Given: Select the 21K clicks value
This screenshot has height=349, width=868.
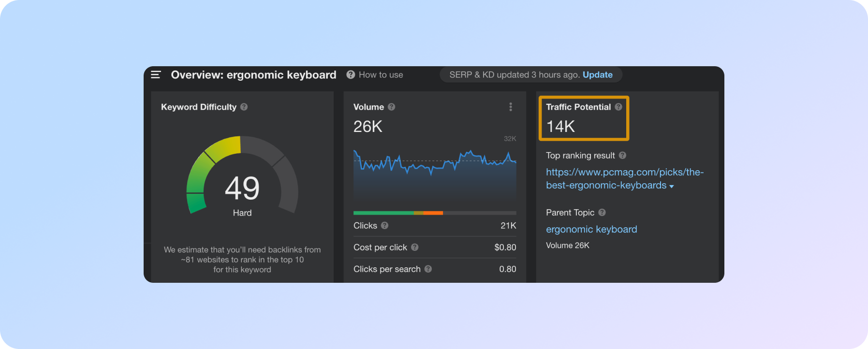Looking at the screenshot, I should point(508,225).
